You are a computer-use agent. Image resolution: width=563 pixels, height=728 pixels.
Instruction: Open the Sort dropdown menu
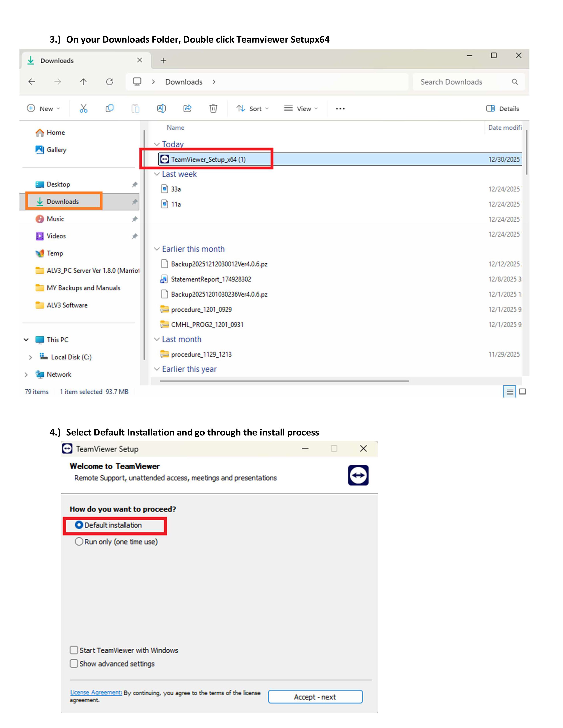coord(253,109)
